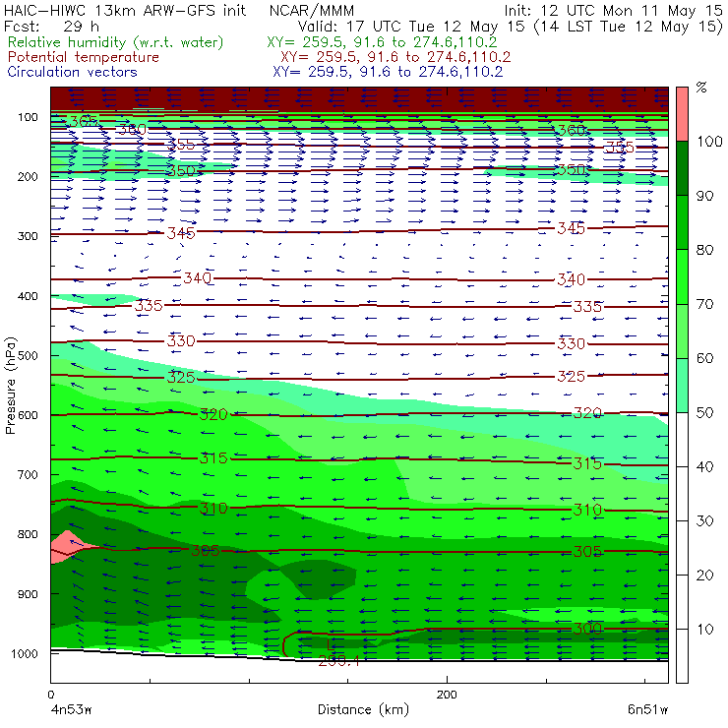Click the '700' pressure axis label
The image size is (728, 728).
[28, 474]
